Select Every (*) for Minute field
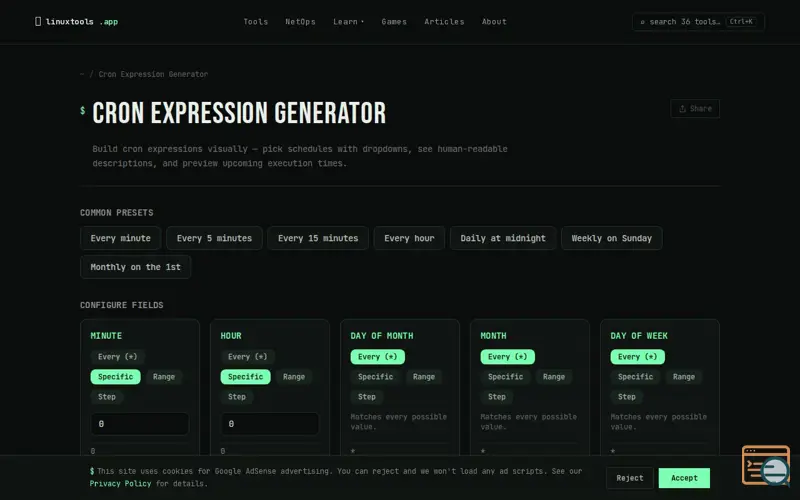 pos(117,357)
